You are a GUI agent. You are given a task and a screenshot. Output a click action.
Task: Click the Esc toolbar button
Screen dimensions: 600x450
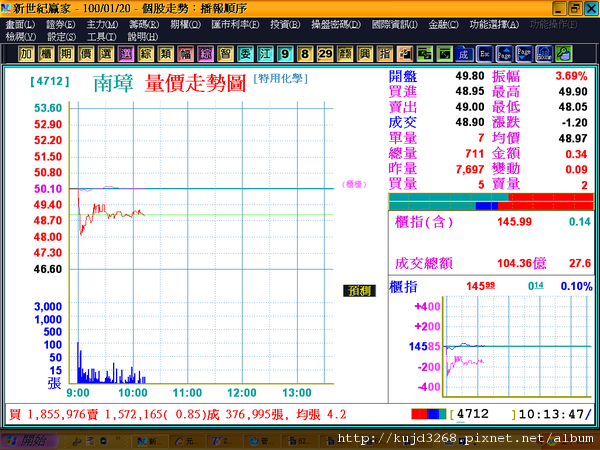click(x=484, y=54)
